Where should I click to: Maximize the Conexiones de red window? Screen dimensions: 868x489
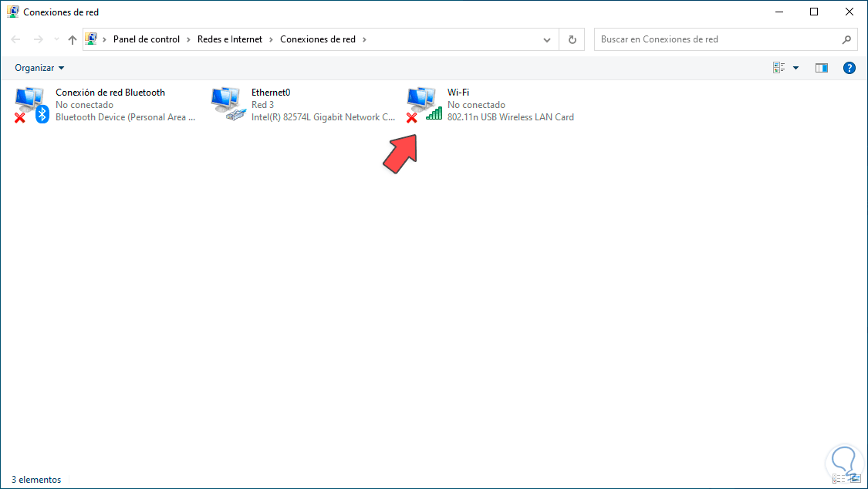814,12
